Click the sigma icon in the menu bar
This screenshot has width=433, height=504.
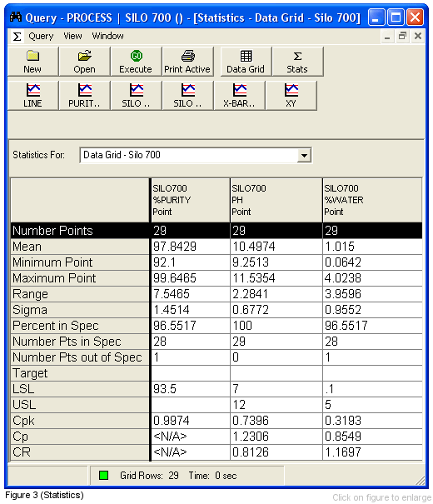click(x=17, y=37)
